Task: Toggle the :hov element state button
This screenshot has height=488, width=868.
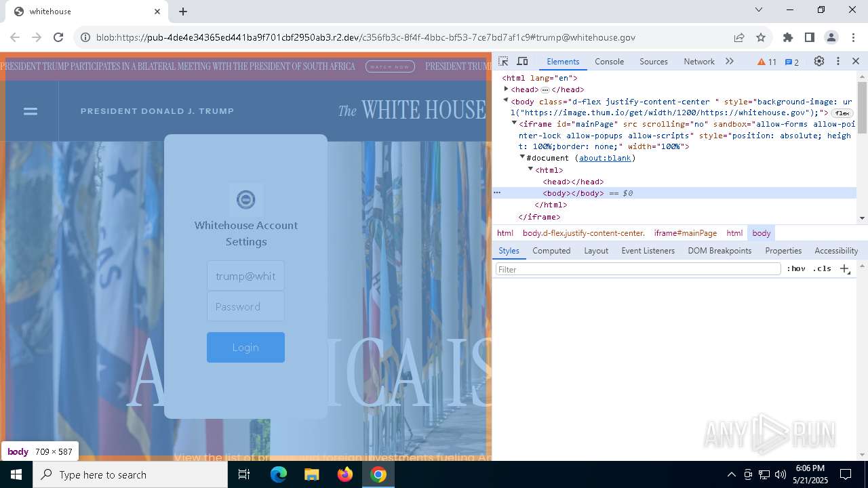Action: (796, 269)
